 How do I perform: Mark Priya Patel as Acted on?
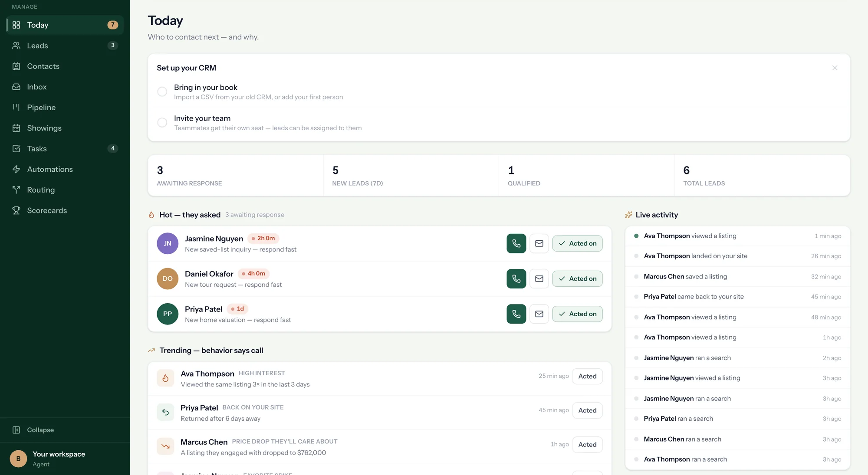tap(577, 314)
